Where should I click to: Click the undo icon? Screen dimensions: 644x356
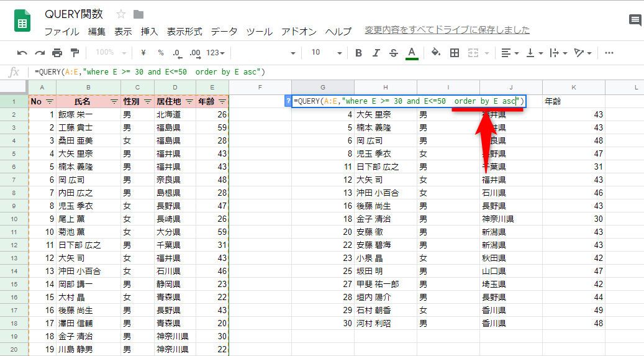(x=22, y=53)
